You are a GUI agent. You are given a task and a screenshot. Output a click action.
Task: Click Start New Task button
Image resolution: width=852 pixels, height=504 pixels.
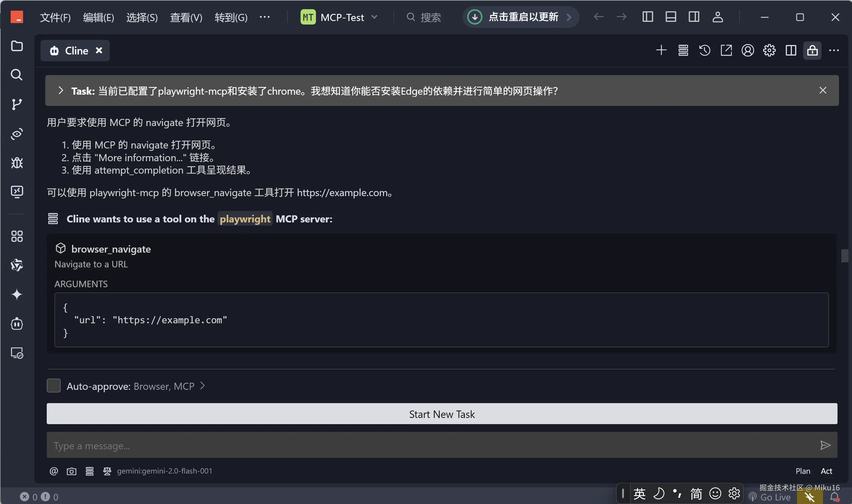[x=441, y=414]
